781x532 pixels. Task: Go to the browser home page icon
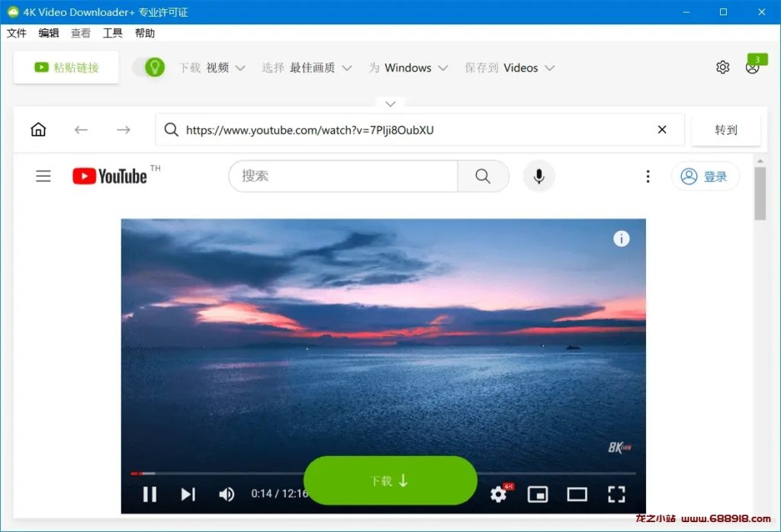tap(38, 130)
